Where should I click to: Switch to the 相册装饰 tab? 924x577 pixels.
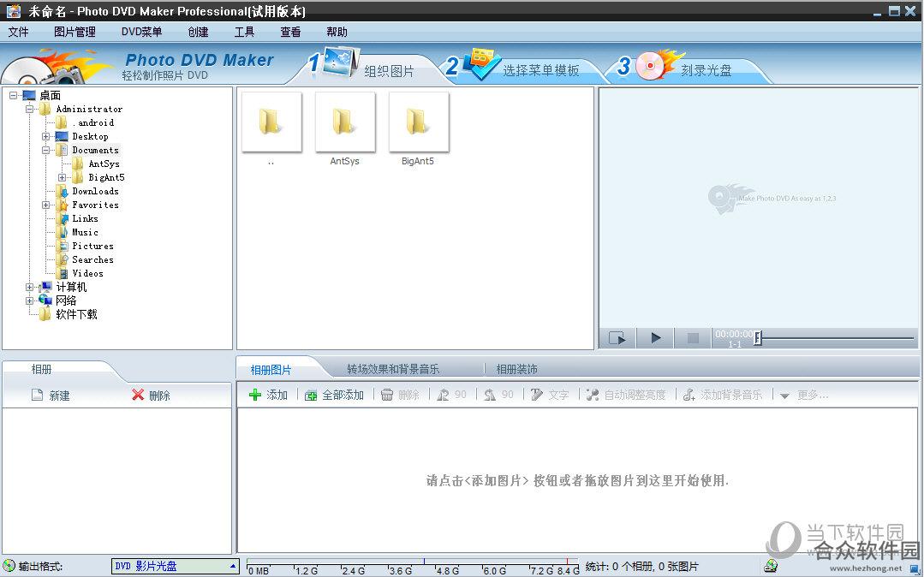(516, 370)
